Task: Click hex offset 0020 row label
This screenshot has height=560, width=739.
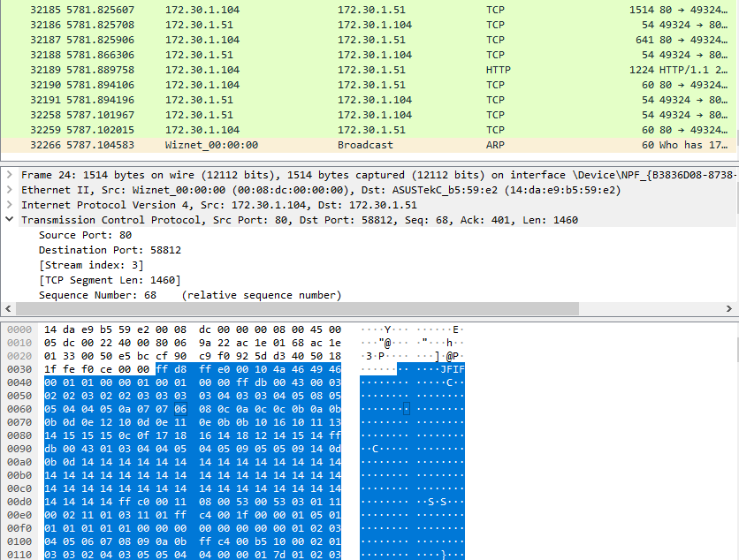Action: pos(19,356)
